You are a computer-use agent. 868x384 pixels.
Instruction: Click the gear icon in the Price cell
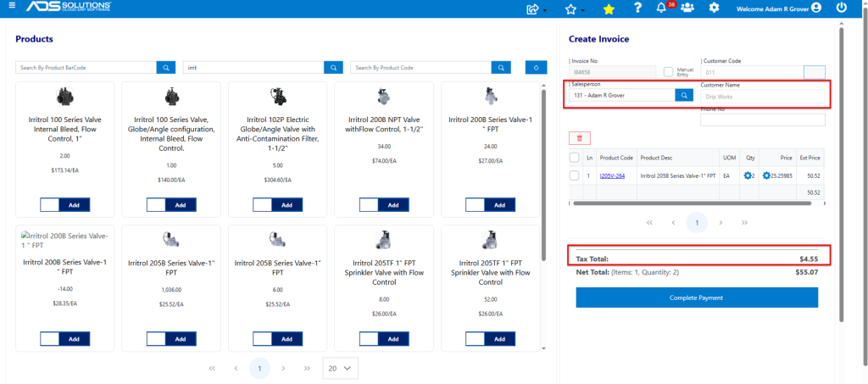pyautogui.click(x=766, y=175)
